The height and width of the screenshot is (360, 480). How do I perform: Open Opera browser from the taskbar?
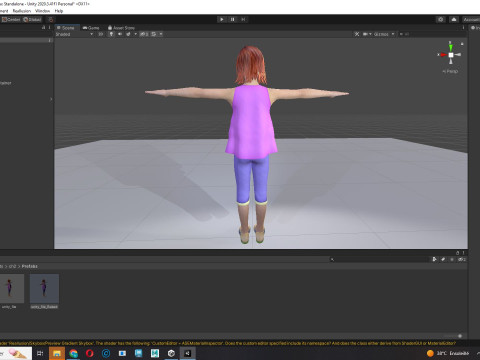89,353
